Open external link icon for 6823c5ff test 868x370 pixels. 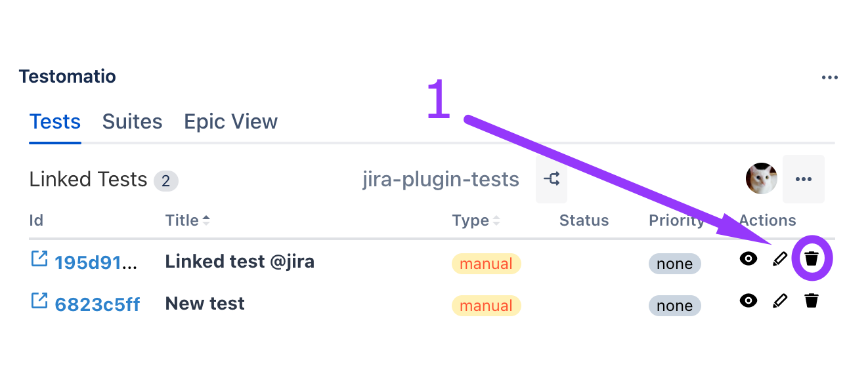39,301
